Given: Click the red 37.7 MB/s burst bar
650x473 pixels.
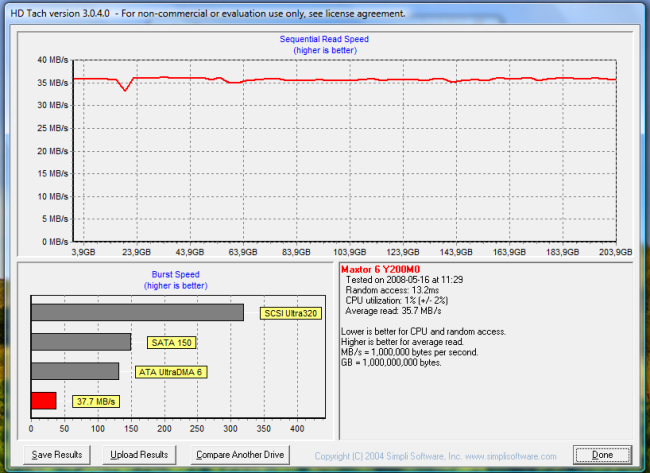Looking at the screenshot, I should [x=43, y=401].
